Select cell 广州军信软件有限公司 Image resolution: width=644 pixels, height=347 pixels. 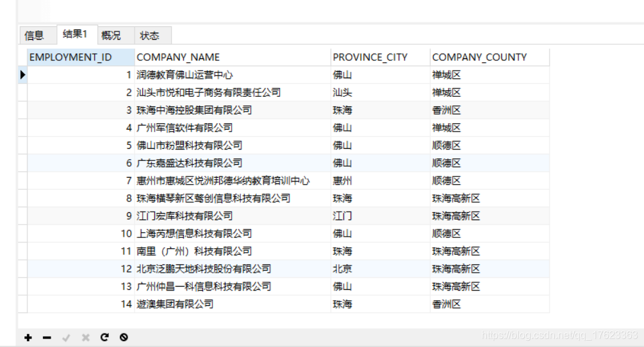[x=233, y=128]
